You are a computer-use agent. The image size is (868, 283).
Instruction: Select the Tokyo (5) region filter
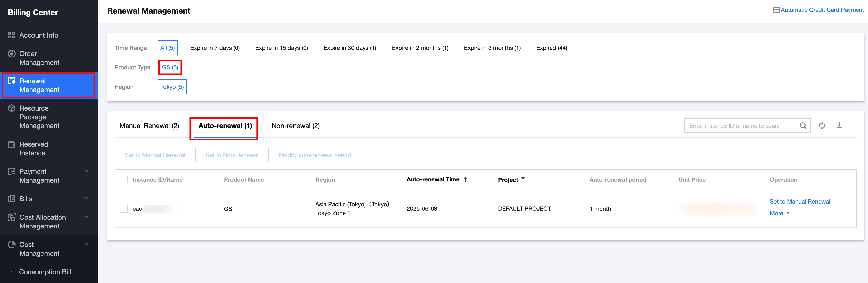coord(172,87)
